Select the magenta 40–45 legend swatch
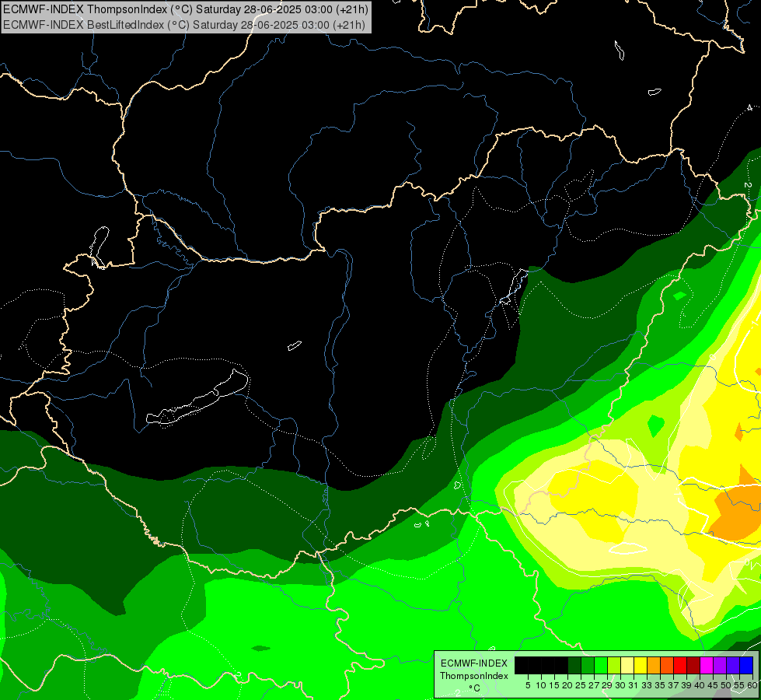The image size is (761, 700). tap(707, 665)
